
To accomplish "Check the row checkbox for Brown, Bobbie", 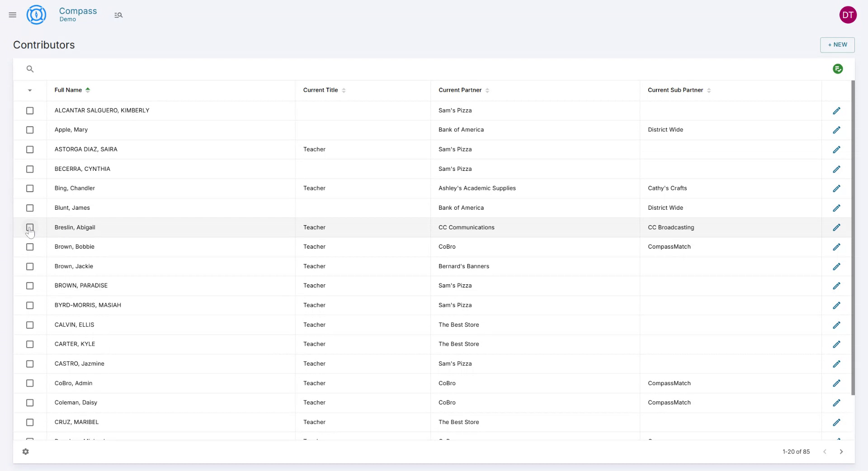I will (30, 247).
